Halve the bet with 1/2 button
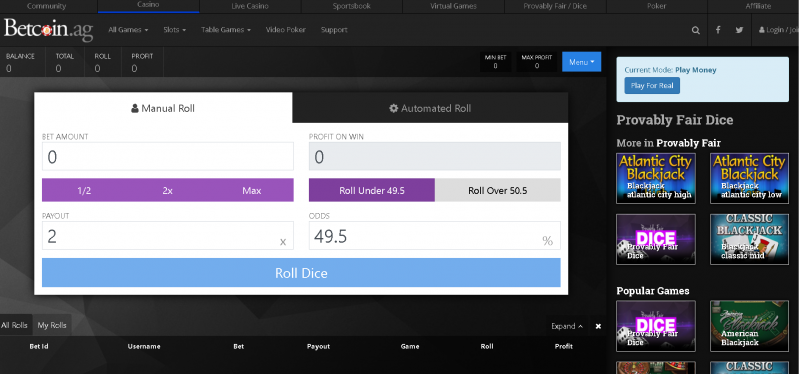The width and height of the screenshot is (800, 374). (84, 190)
